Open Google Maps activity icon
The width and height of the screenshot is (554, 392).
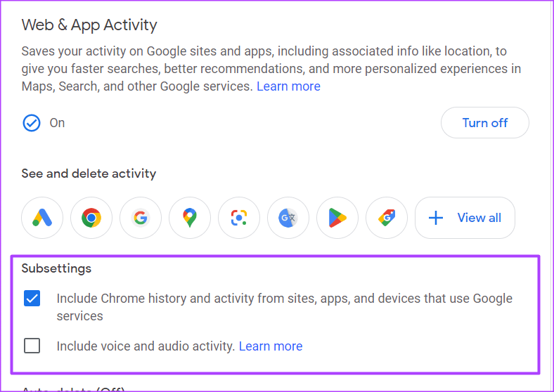[190, 218]
